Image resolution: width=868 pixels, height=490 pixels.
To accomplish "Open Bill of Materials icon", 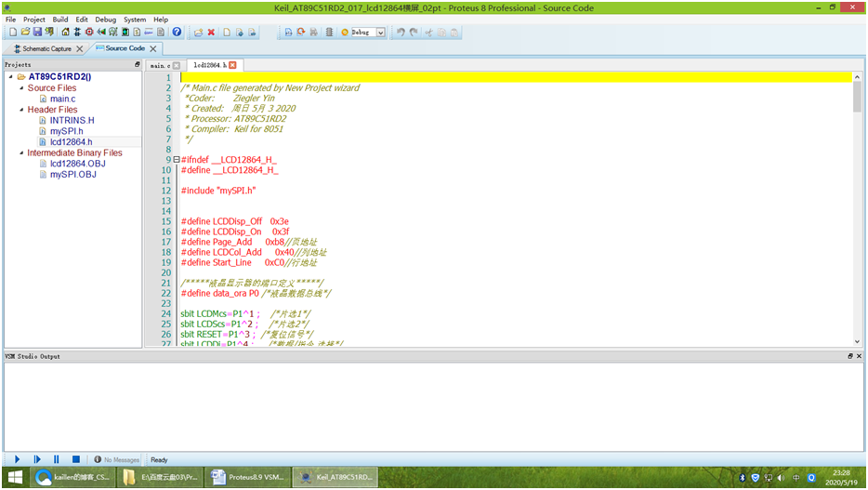I will coord(137,33).
